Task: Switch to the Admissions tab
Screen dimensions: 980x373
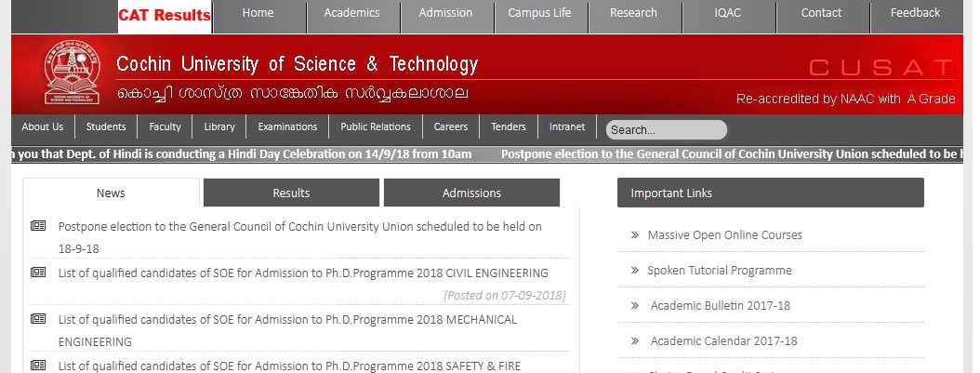Action: (472, 193)
